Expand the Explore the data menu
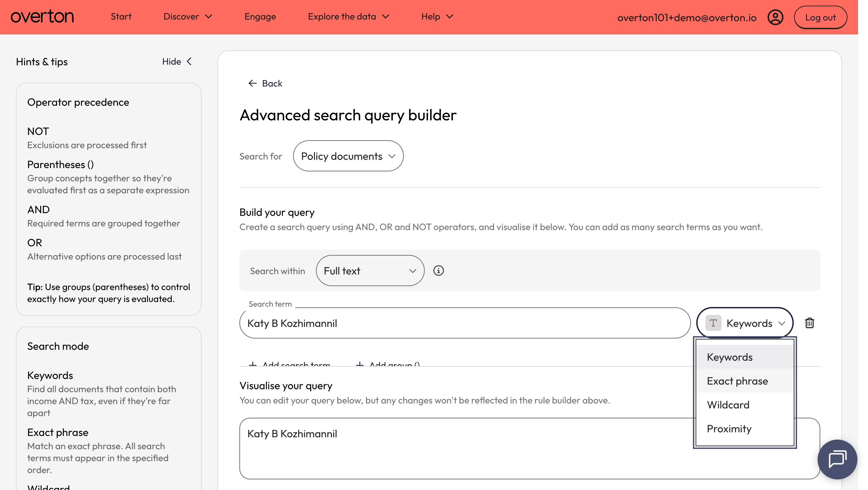The height and width of the screenshot is (490, 868). 348,17
